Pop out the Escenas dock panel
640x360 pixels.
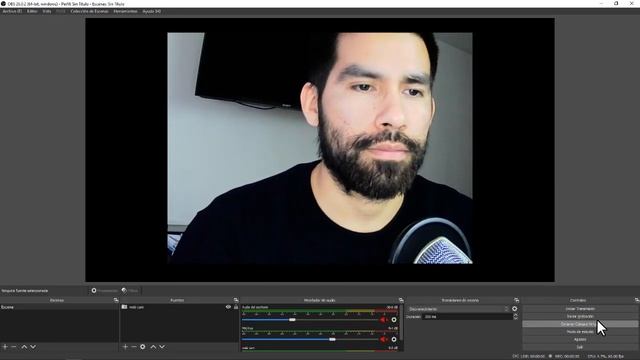point(116,300)
